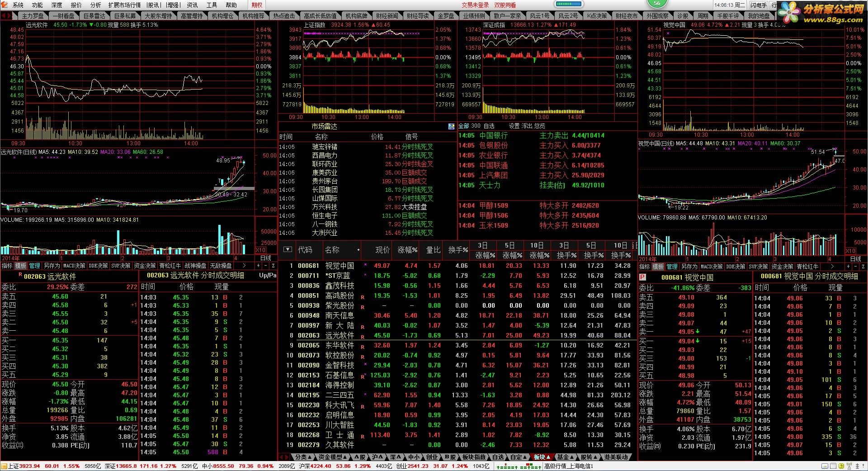The image size is (868, 471).
Task: Open the 工具 menu
Action: tap(212, 5)
